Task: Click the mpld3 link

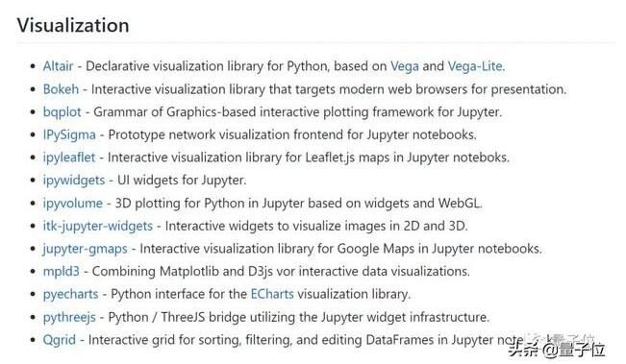Action: (x=62, y=272)
